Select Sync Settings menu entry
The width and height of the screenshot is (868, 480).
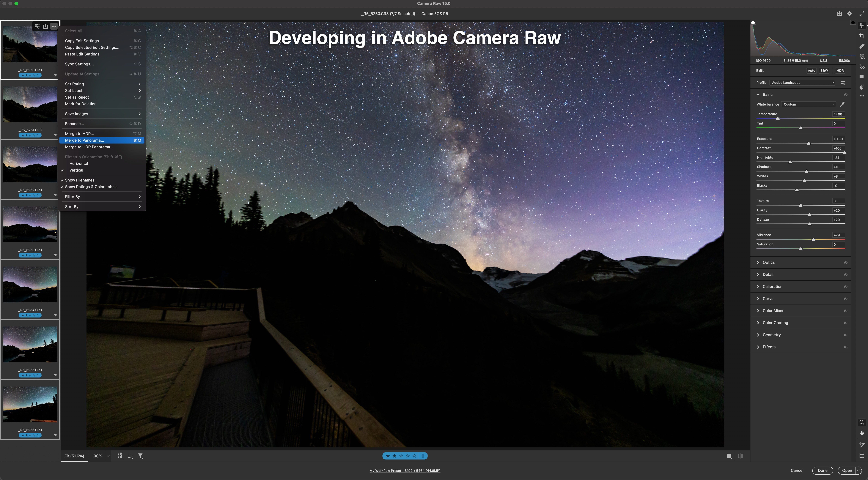(x=79, y=64)
